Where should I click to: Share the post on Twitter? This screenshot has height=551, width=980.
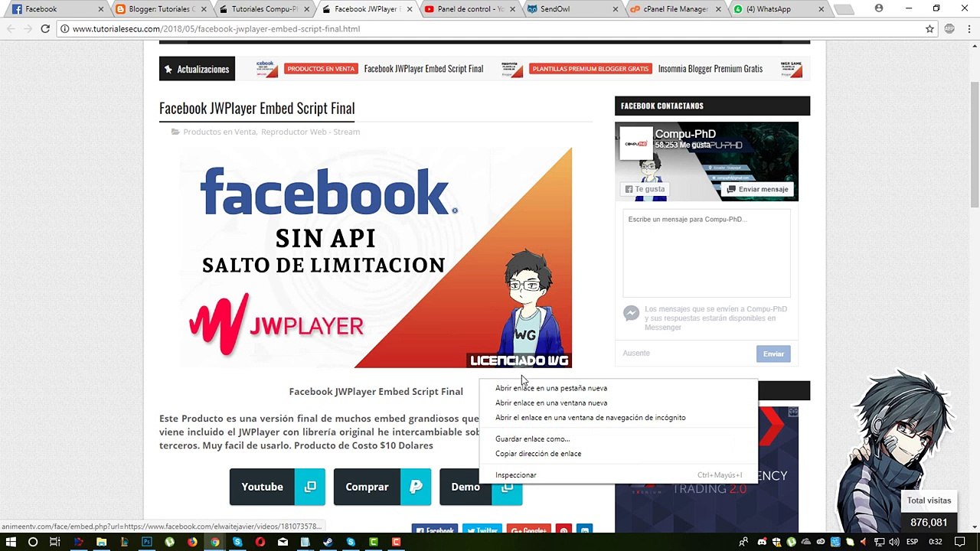[x=482, y=530]
